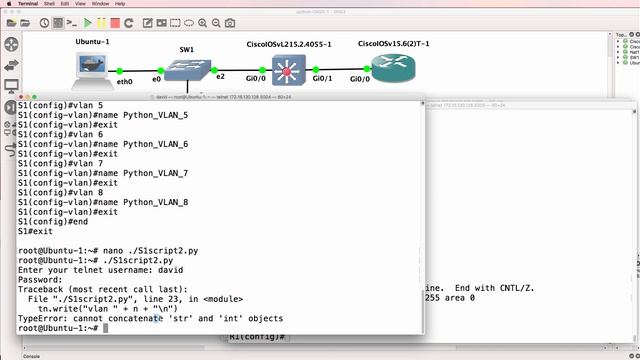Image resolution: width=640 pixels, height=360 pixels.
Task: Reload all nodes using circular arrow icon
Action: pyautogui.click(x=129, y=23)
